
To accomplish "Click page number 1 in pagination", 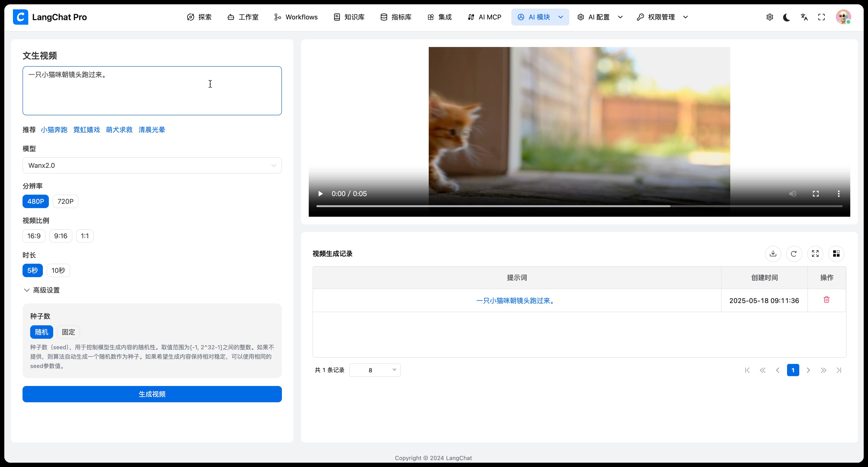I will [x=793, y=370].
